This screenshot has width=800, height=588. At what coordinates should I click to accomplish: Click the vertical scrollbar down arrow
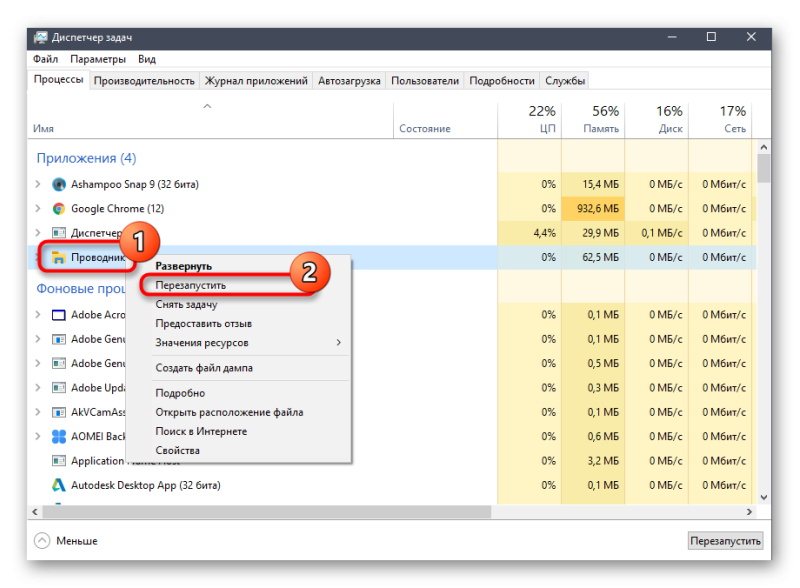coord(764,497)
